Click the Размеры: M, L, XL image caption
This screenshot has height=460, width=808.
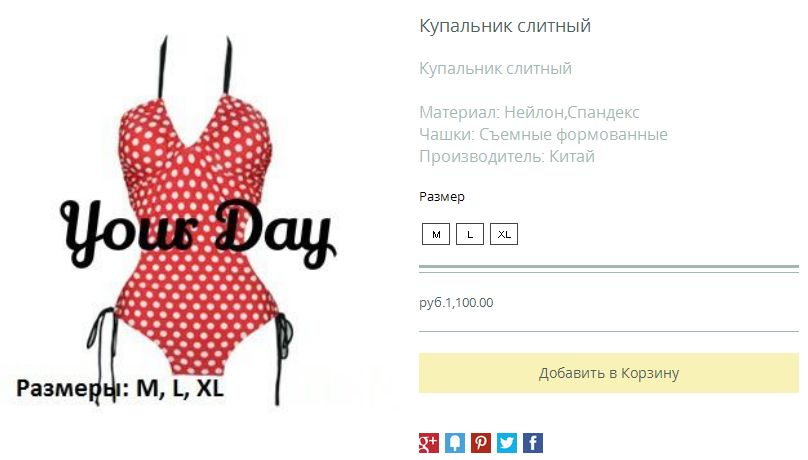click(120, 388)
